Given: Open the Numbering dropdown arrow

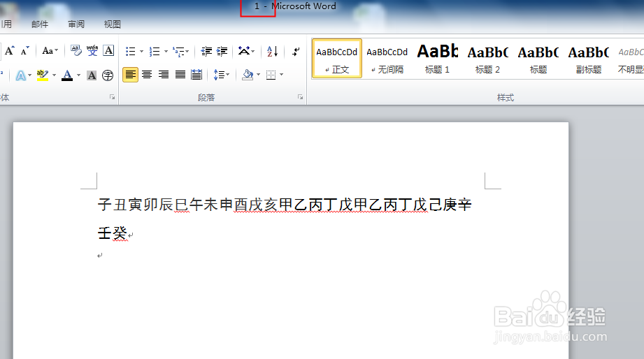Looking at the screenshot, I should [x=166, y=51].
